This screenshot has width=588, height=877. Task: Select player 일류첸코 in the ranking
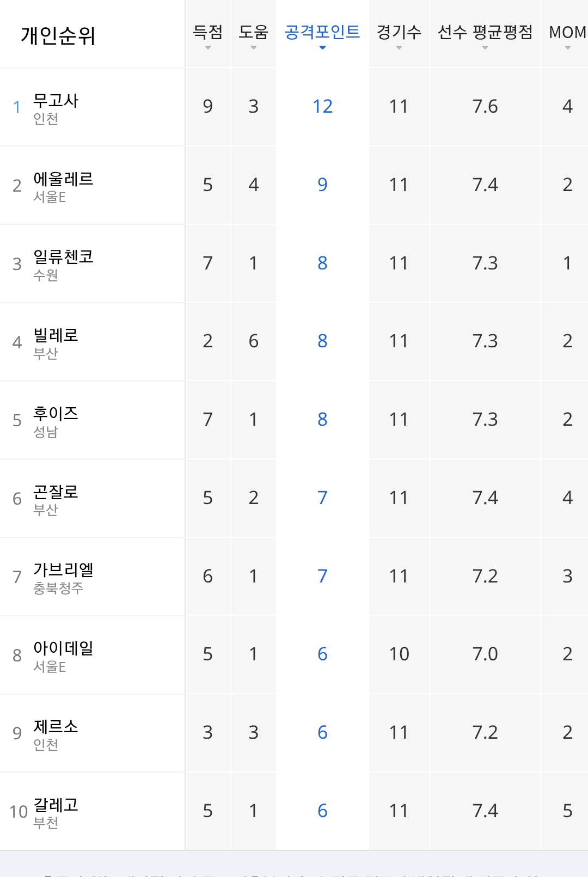63,257
